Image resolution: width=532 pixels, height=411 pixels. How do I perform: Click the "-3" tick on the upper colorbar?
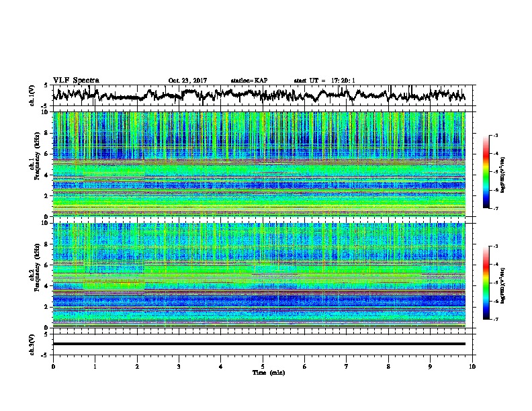click(495, 135)
